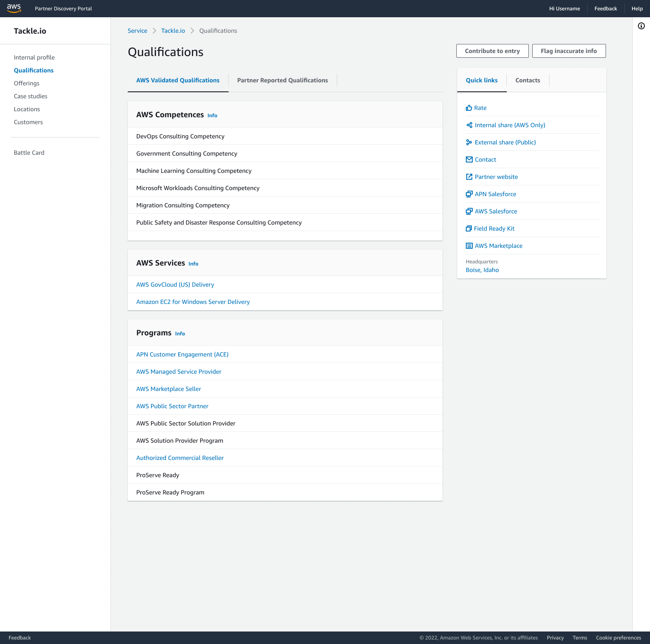
Task: Open APN Customer Engagement (ACE) link
Action: (x=182, y=354)
